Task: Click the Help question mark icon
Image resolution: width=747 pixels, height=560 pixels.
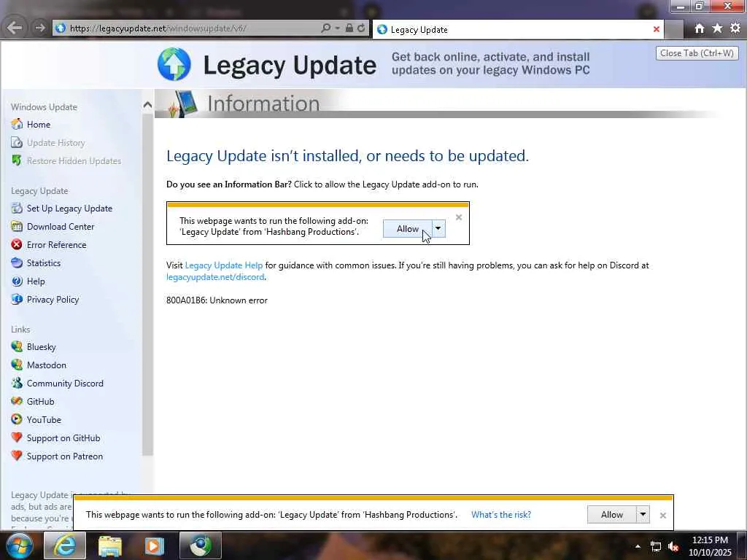Action: point(17,281)
